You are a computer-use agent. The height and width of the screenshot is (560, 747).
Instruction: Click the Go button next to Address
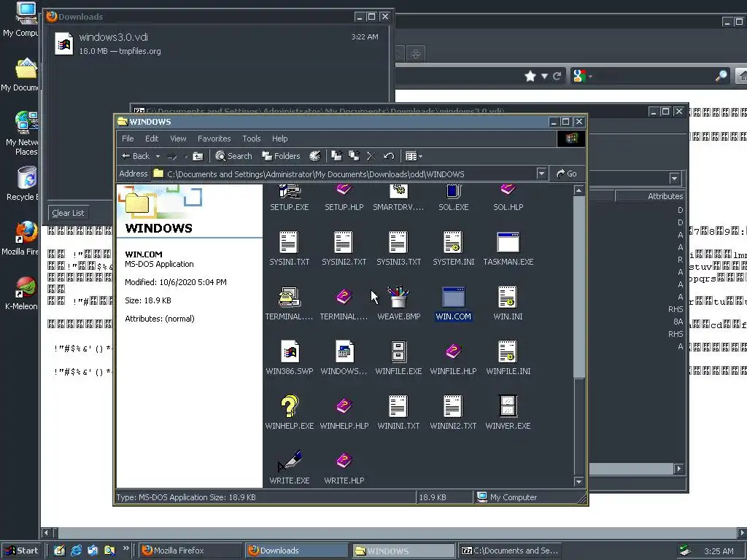tap(566, 174)
